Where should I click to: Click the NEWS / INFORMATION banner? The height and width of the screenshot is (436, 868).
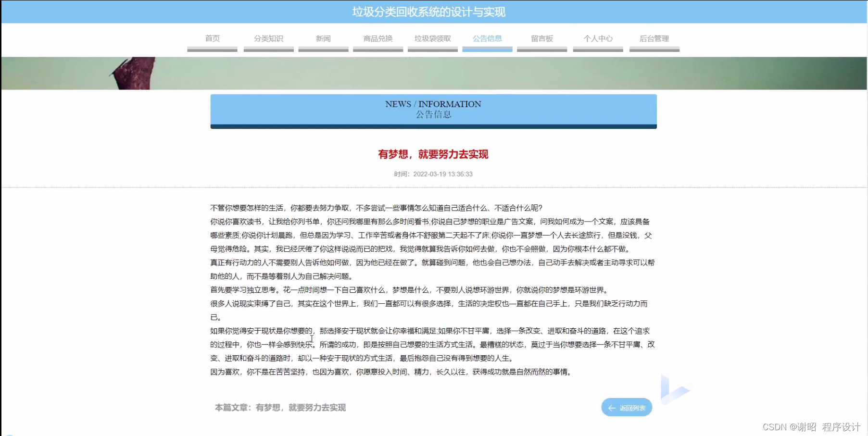pyautogui.click(x=433, y=109)
